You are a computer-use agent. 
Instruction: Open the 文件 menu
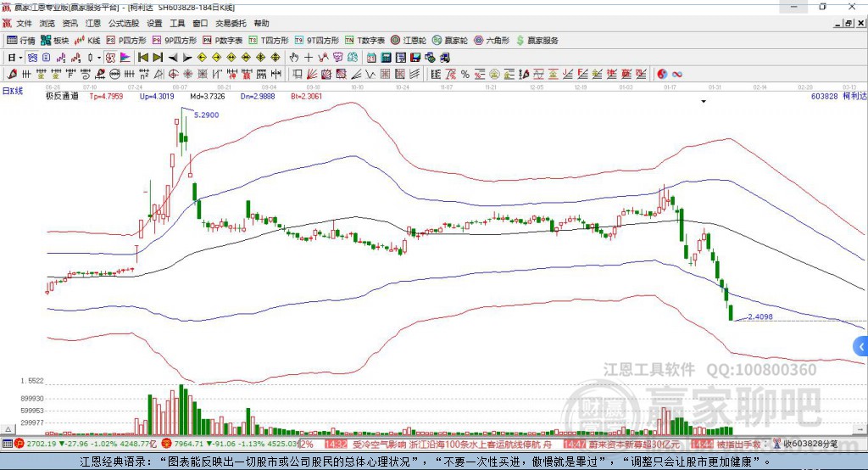pos(24,23)
